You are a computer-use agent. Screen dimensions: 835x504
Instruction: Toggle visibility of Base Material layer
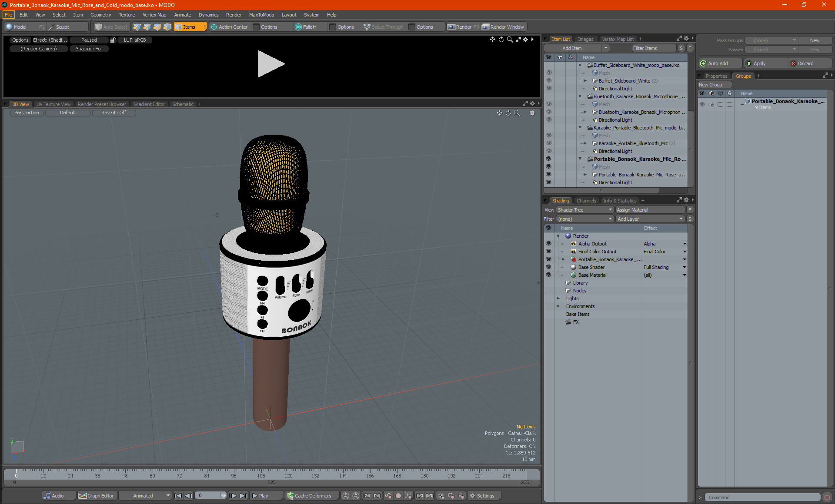click(x=549, y=275)
